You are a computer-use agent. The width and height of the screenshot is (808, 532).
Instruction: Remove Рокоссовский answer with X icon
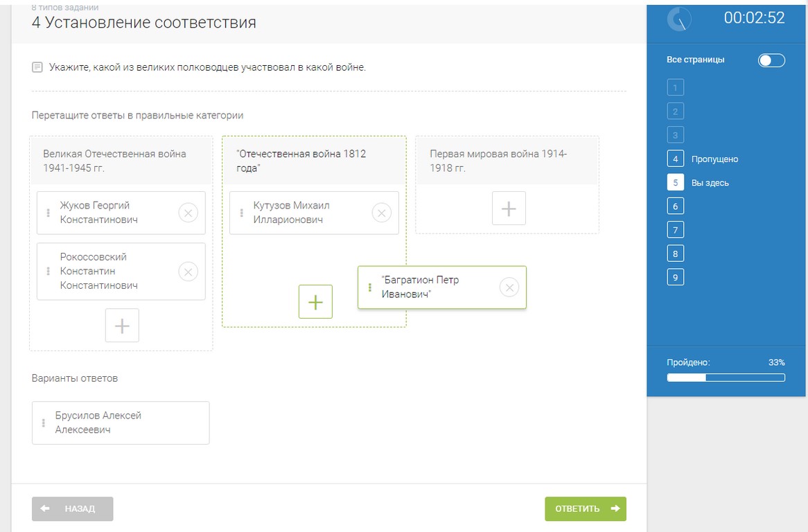click(x=188, y=272)
